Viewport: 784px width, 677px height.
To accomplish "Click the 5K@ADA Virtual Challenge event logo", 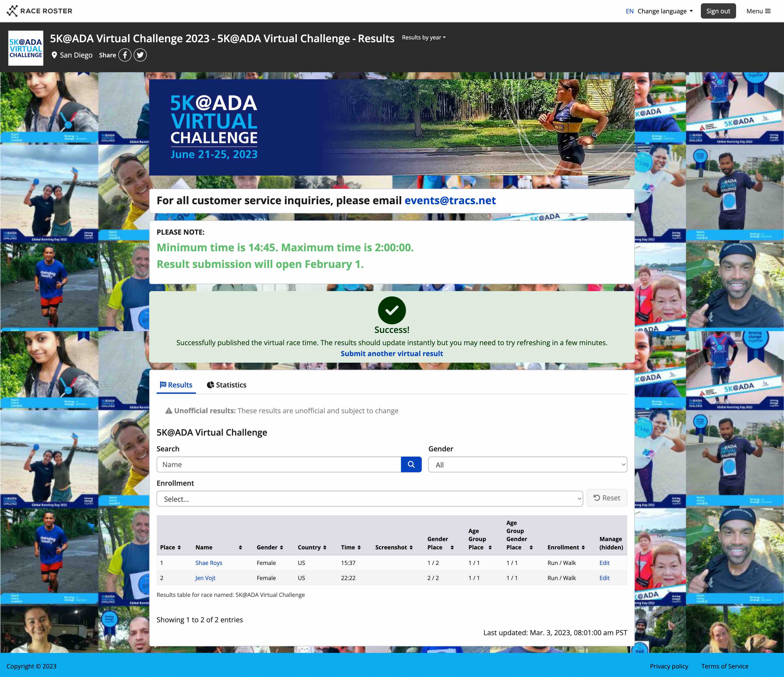I will pos(26,48).
